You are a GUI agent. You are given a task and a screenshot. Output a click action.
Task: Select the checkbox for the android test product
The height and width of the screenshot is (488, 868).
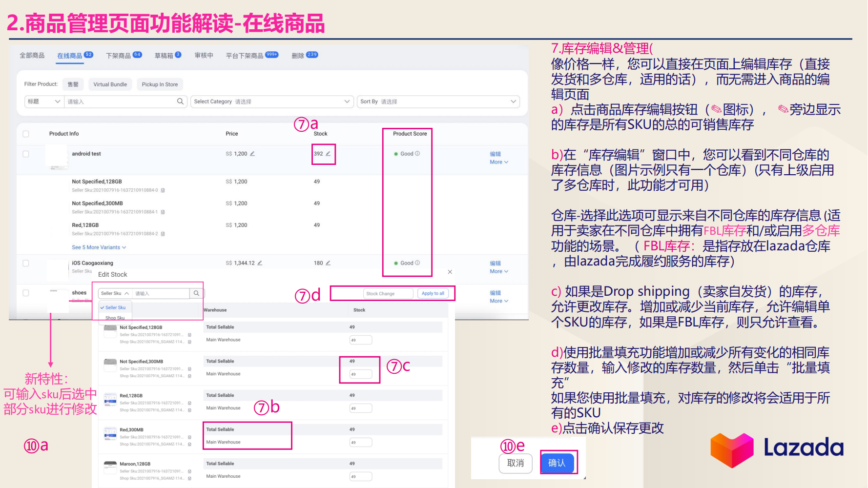click(26, 153)
